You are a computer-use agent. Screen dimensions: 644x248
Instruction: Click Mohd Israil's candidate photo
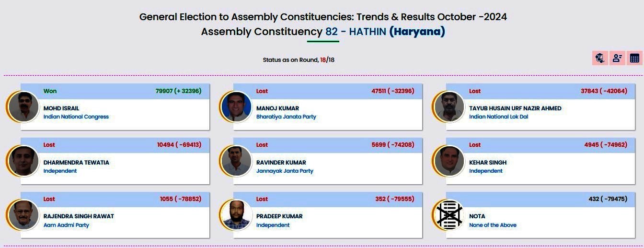[x=23, y=106]
